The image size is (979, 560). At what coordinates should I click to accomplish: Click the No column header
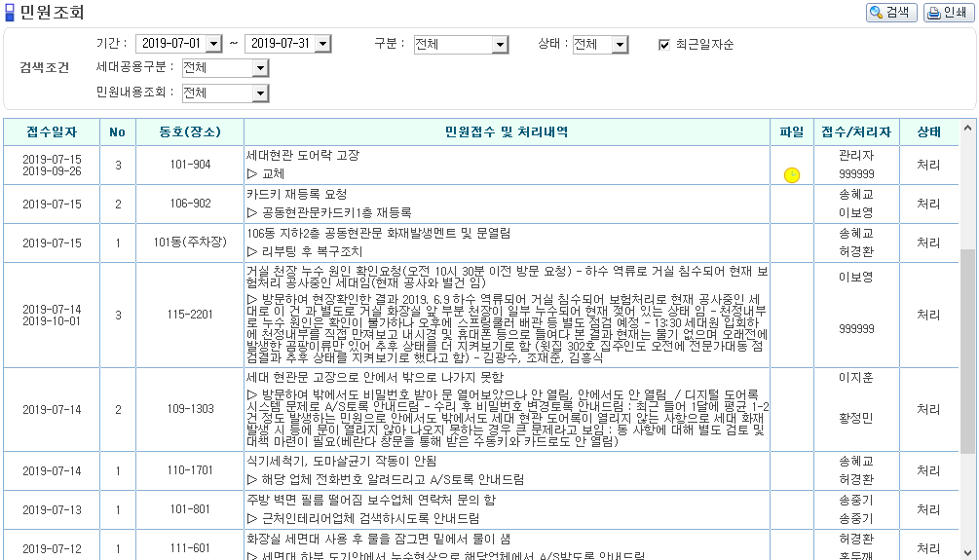(x=117, y=132)
